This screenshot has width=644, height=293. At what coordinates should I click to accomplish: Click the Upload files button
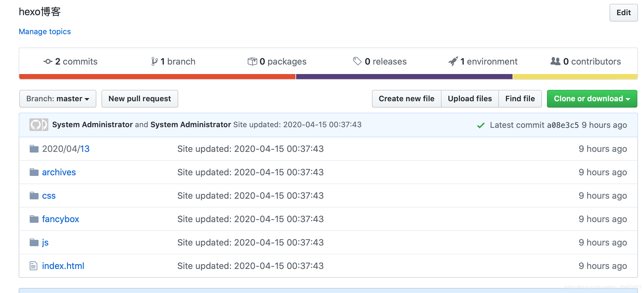point(470,99)
